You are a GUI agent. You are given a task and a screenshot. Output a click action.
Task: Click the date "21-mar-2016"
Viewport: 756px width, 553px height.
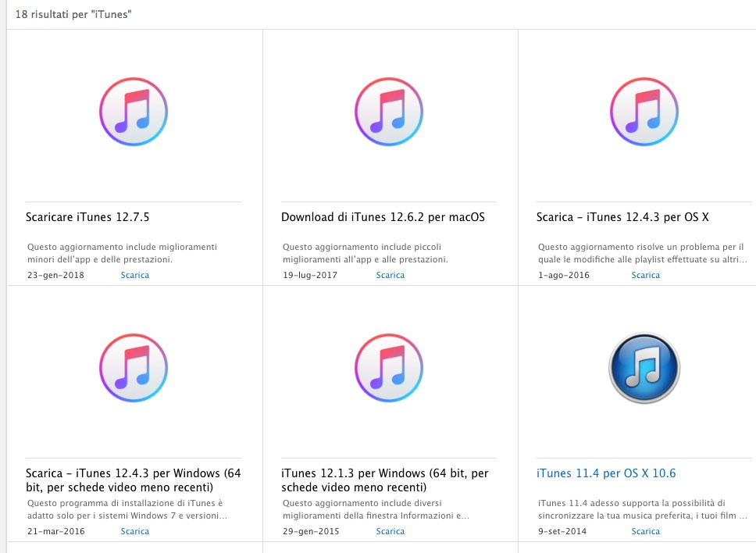click(x=56, y=531)
